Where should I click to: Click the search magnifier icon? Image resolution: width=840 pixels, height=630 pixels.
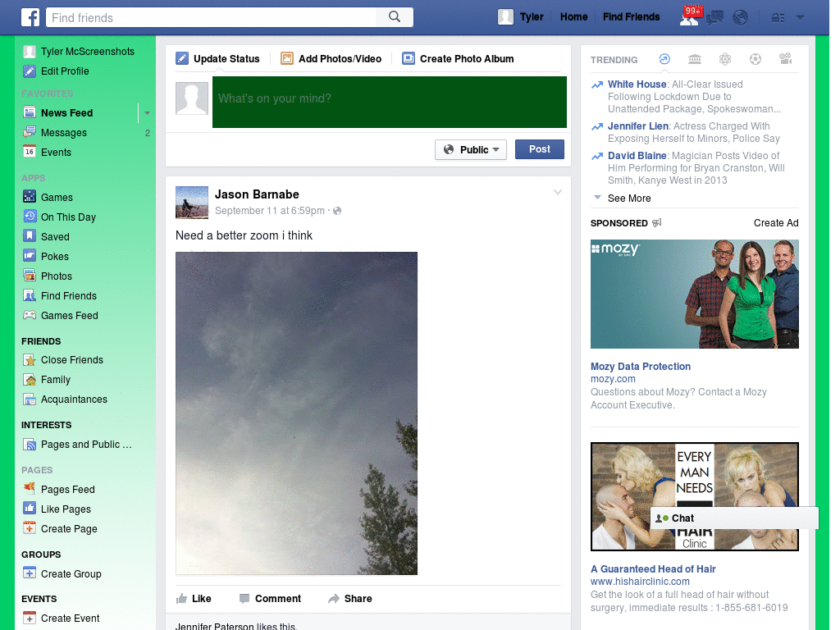pyautogui.click(x=394, y=16)
